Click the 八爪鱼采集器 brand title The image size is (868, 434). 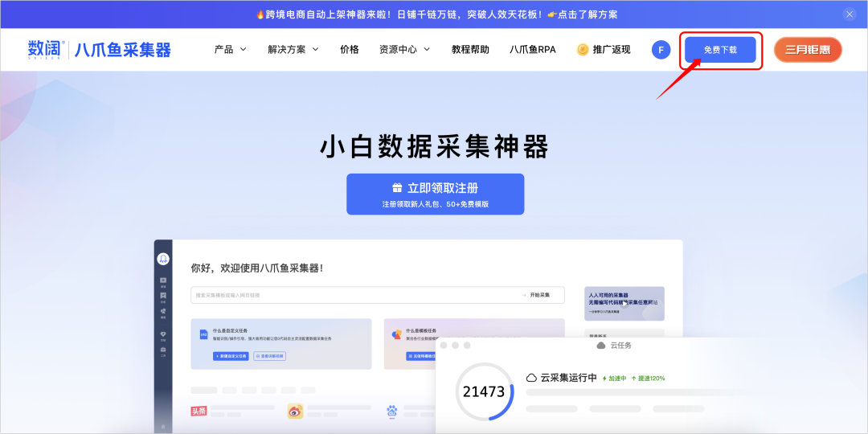[x=123, y=50]
